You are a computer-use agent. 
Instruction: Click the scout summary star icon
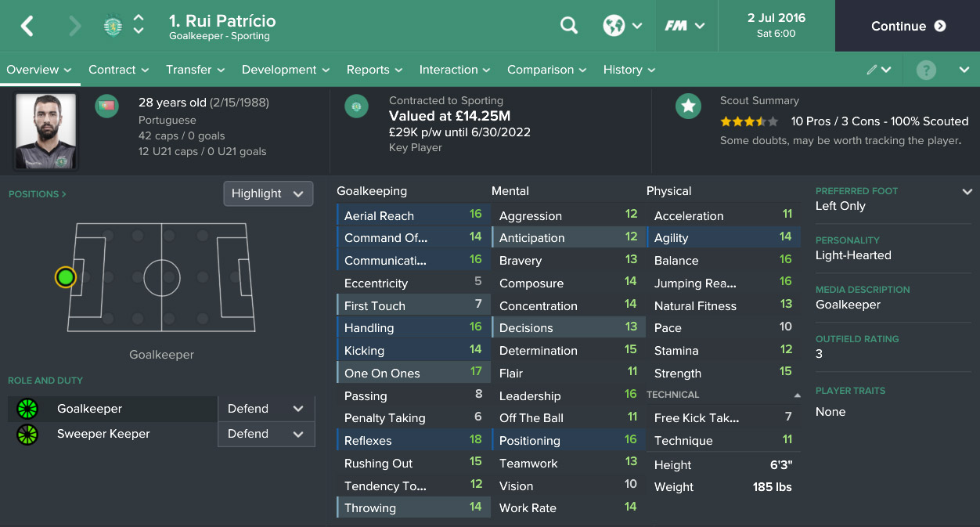click(x=688, y=106)
